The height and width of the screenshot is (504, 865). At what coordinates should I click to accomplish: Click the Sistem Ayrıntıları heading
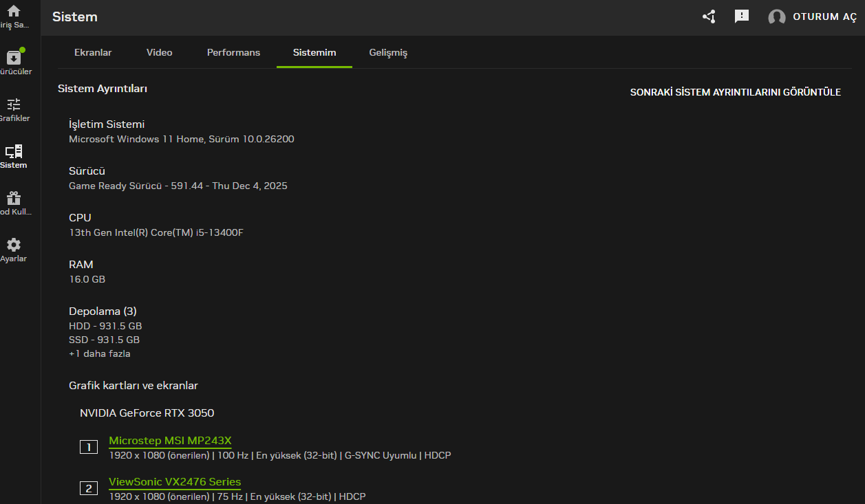[x=103, y=89]
